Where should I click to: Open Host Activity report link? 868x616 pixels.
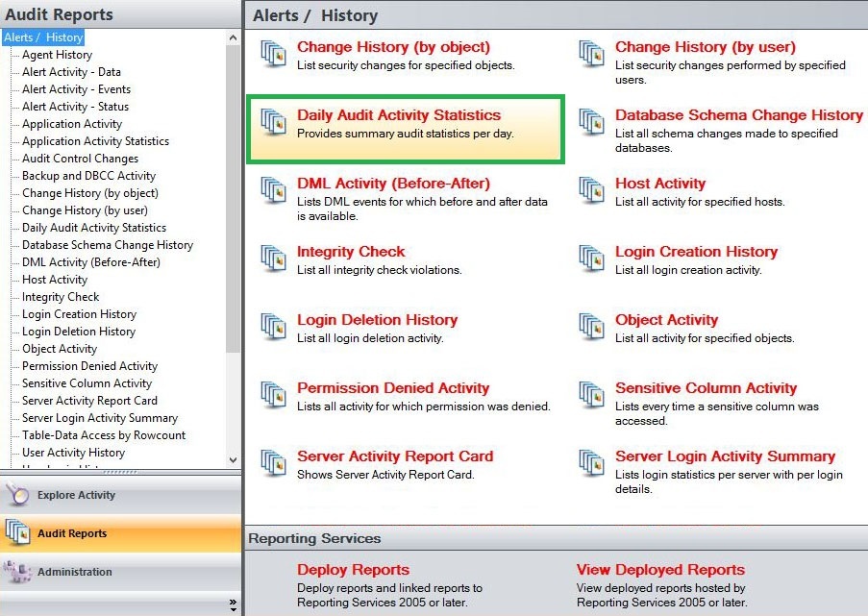coord(660,184)
